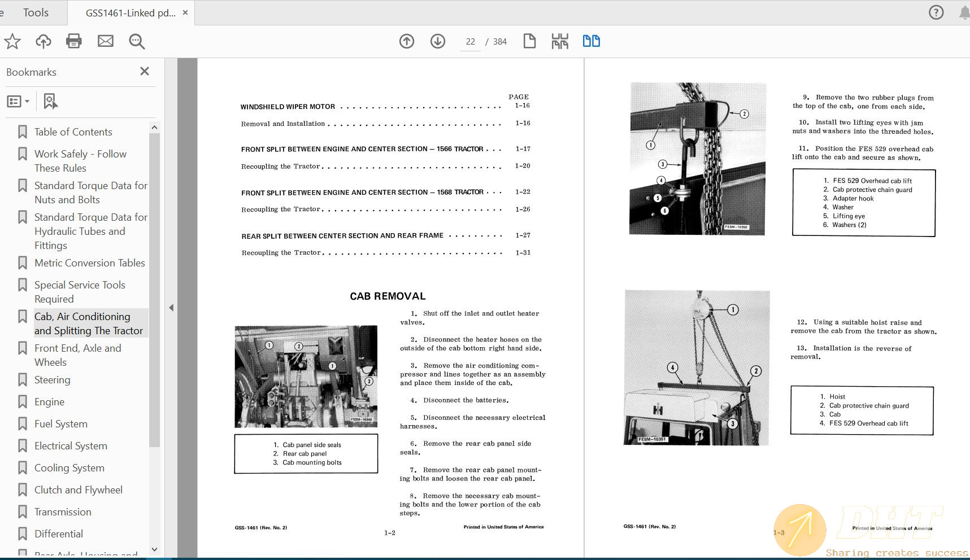The height and width of the screenshot is (560, 970).
Task: Add a new bookmark with ribbon icon
Action: pos(50,102)
